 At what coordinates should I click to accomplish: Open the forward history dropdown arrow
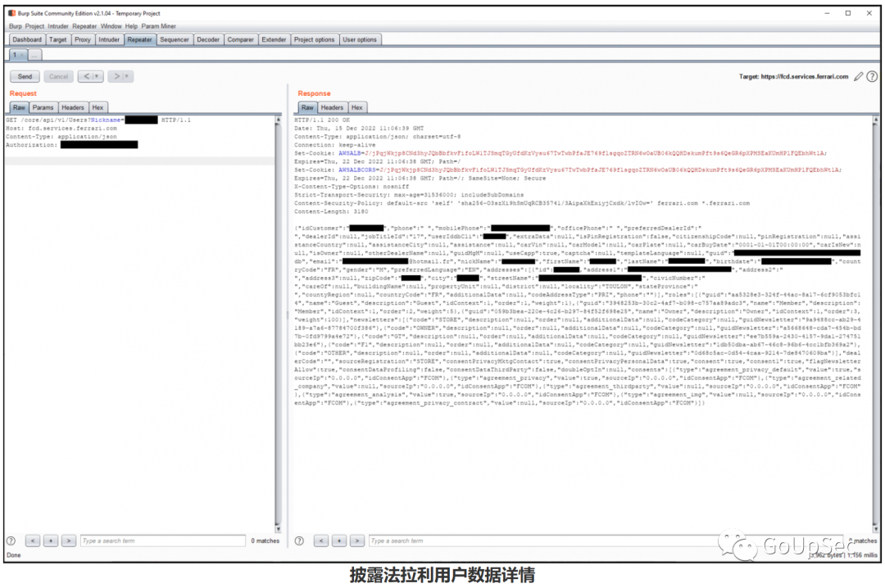click(x=128, y=76)
